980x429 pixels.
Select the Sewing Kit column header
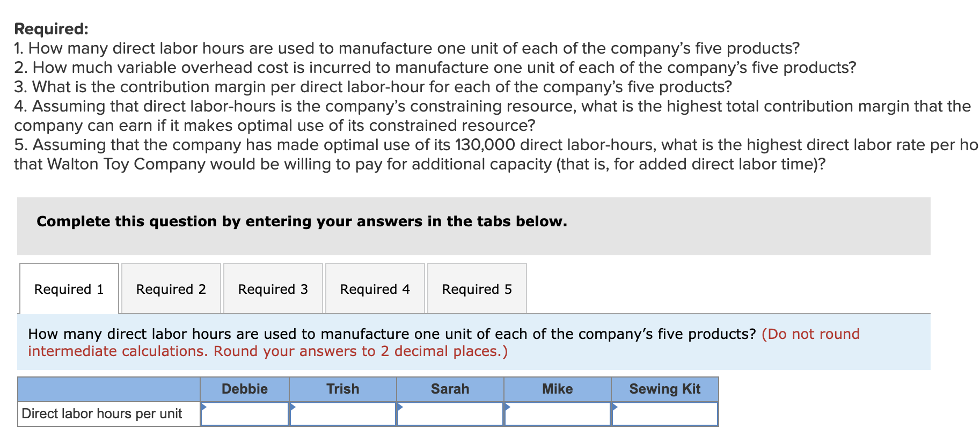pos(665,389)
